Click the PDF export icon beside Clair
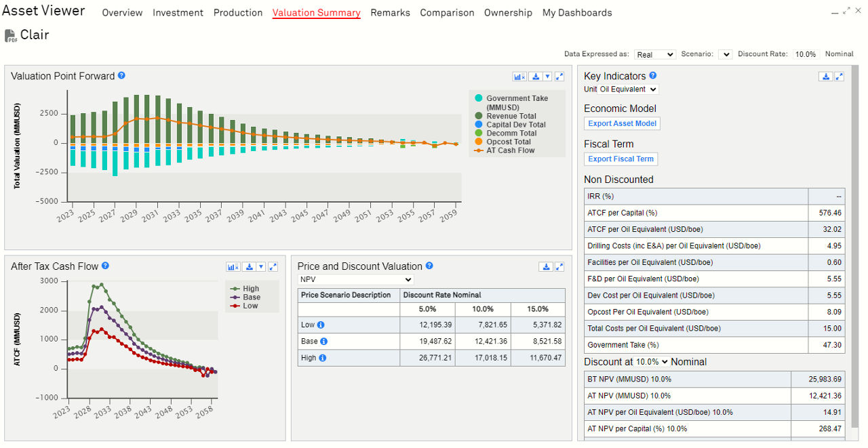868x448 pixels. click(x=10, y=36)
